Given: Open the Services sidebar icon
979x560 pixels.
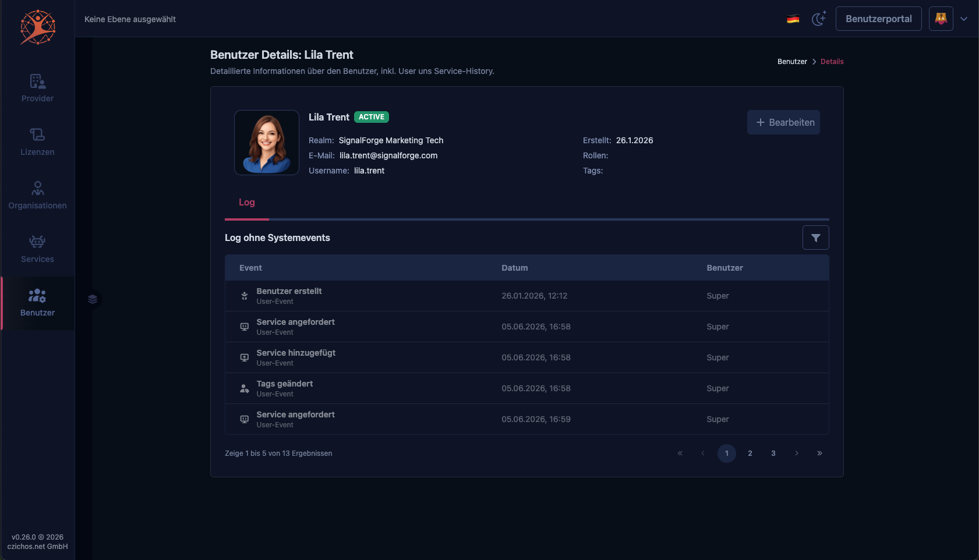Looking at the screenshot, I should click(x=38, y=242).
